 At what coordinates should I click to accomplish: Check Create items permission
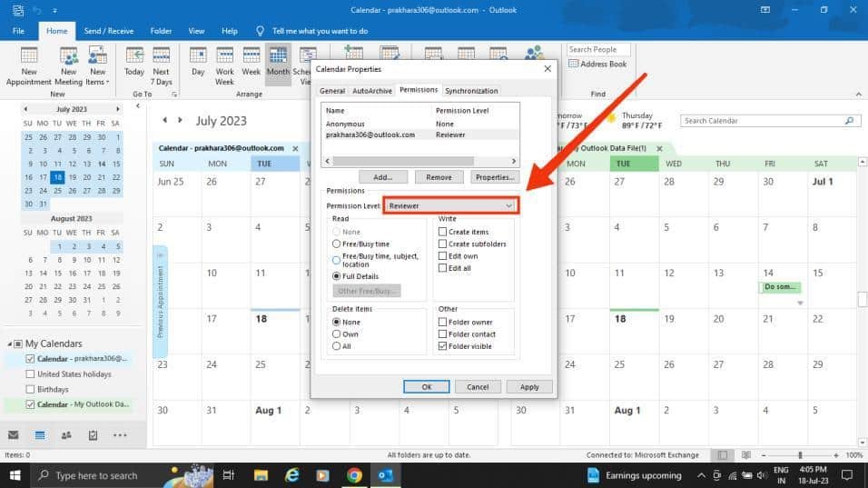[442, 232]
